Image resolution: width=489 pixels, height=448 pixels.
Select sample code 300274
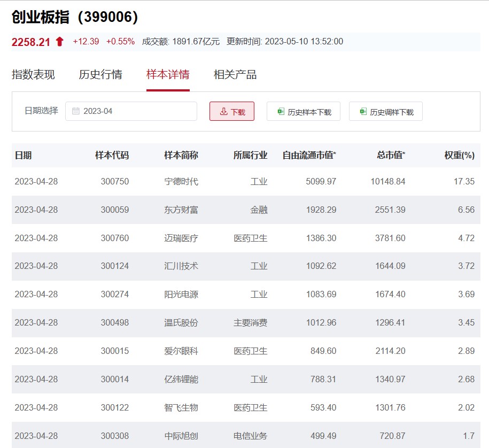(115, 295)
